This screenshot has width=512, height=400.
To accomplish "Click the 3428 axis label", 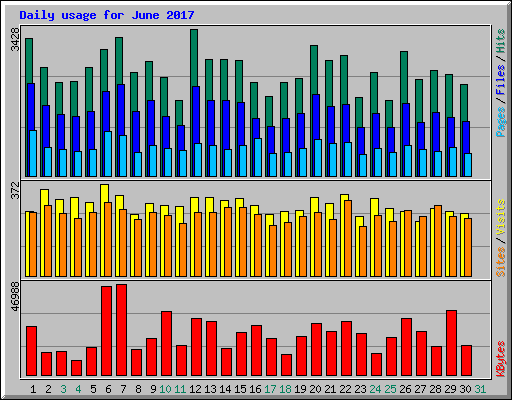I will [x=15, y=39].
